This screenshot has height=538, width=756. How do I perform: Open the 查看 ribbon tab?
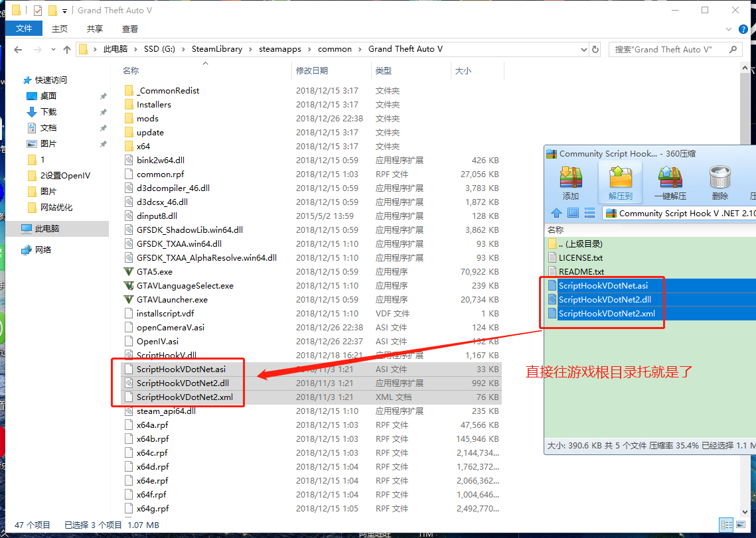pos(129,29)
